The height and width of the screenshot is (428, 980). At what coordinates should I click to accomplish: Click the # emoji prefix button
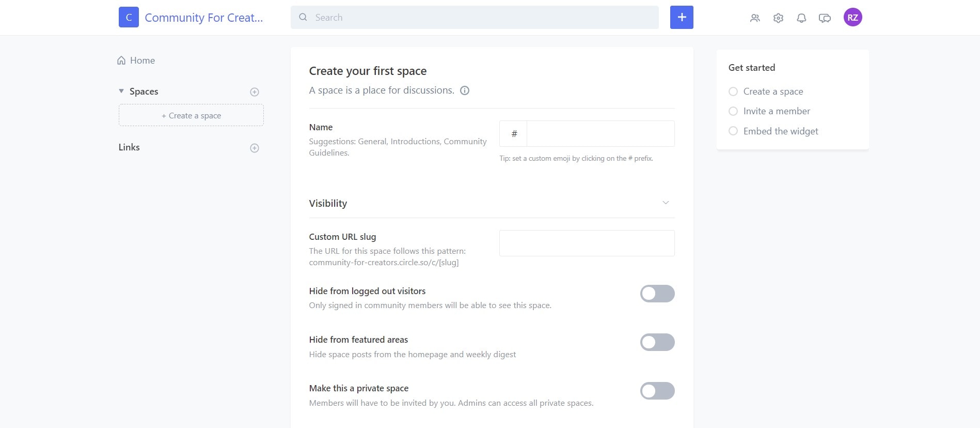(514, 134)
